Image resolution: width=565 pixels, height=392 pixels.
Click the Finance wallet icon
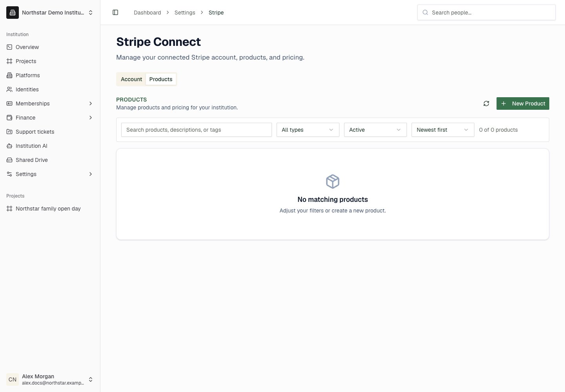9,118
